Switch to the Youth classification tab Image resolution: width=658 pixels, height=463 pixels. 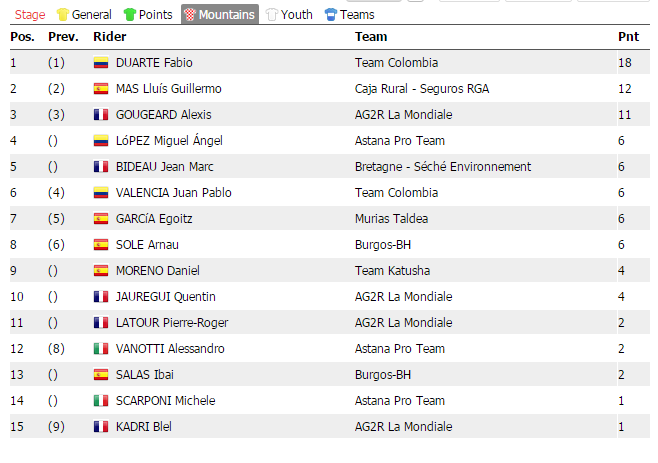289,15
